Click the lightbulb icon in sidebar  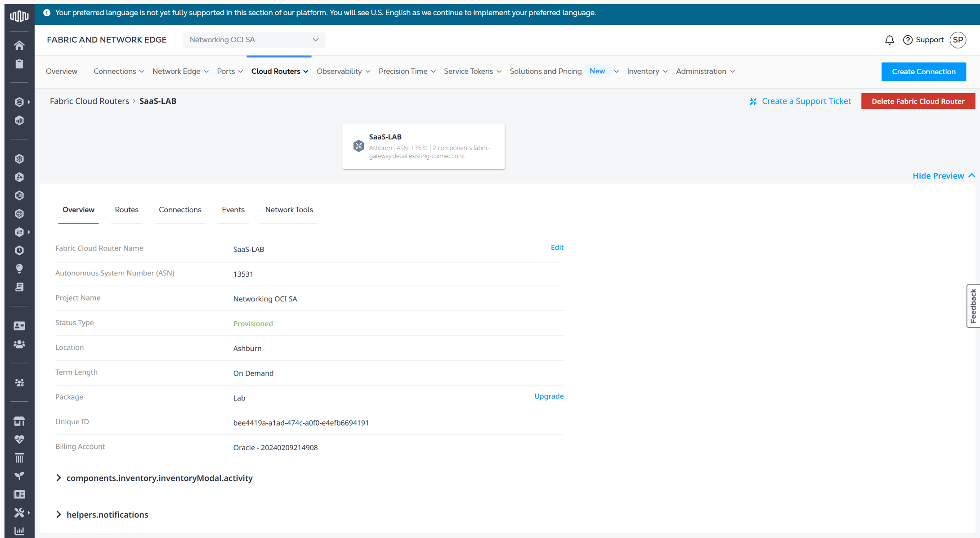19,269
